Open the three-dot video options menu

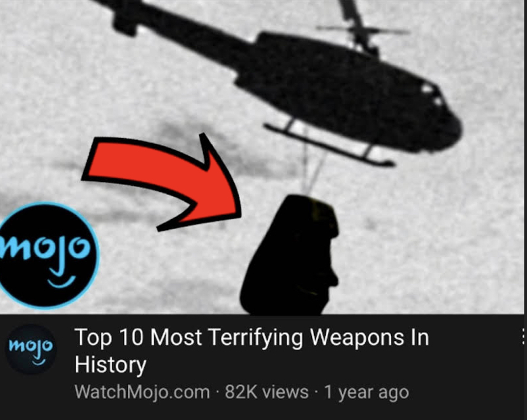point(524,337)
